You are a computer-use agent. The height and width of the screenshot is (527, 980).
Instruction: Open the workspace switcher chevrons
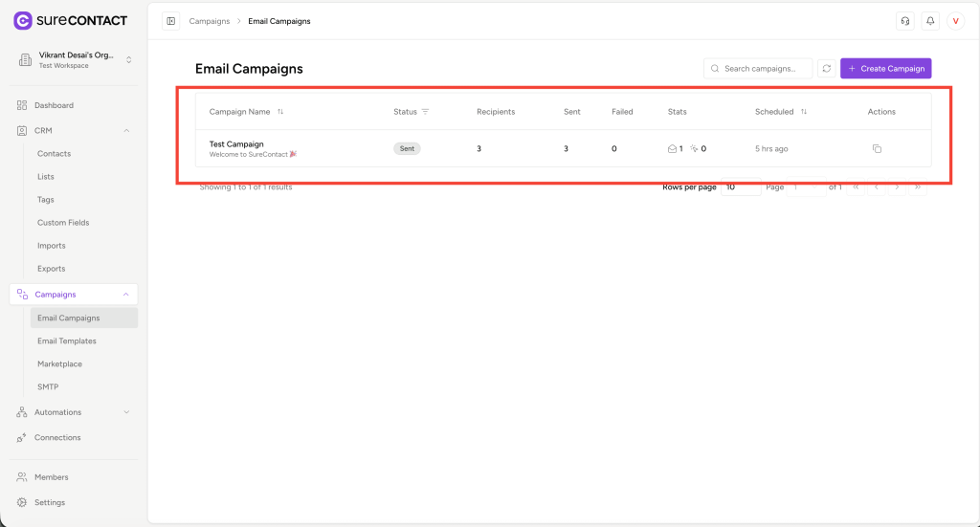coord(129,60)
